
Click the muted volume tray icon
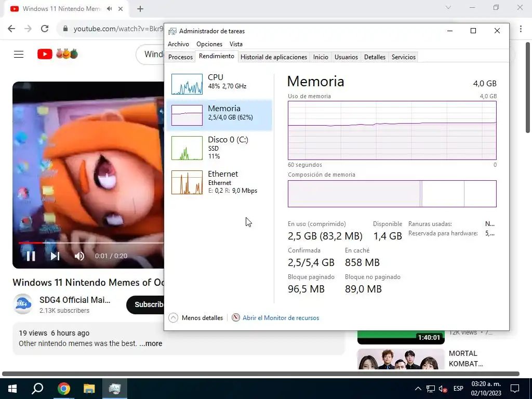443,389
